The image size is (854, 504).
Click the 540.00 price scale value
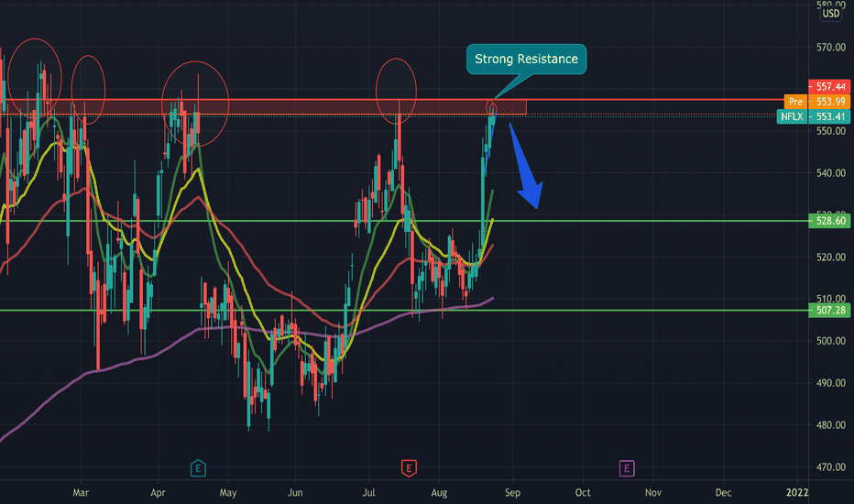831,173
